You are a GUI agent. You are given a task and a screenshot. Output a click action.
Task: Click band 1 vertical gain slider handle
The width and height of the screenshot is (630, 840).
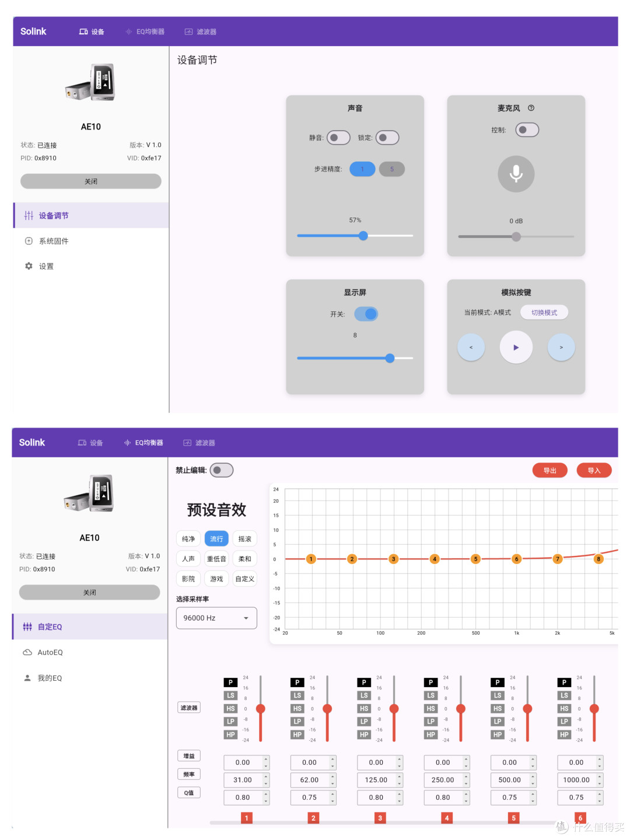261,709
